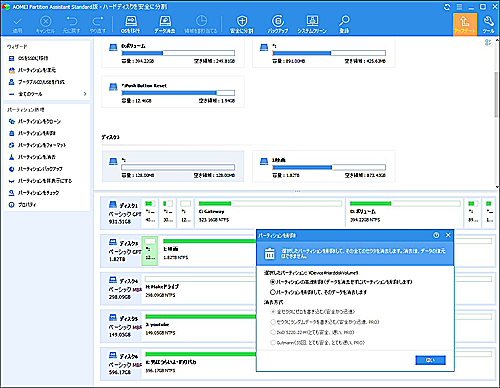Toggle the partition view layout icon

point(488,42)
